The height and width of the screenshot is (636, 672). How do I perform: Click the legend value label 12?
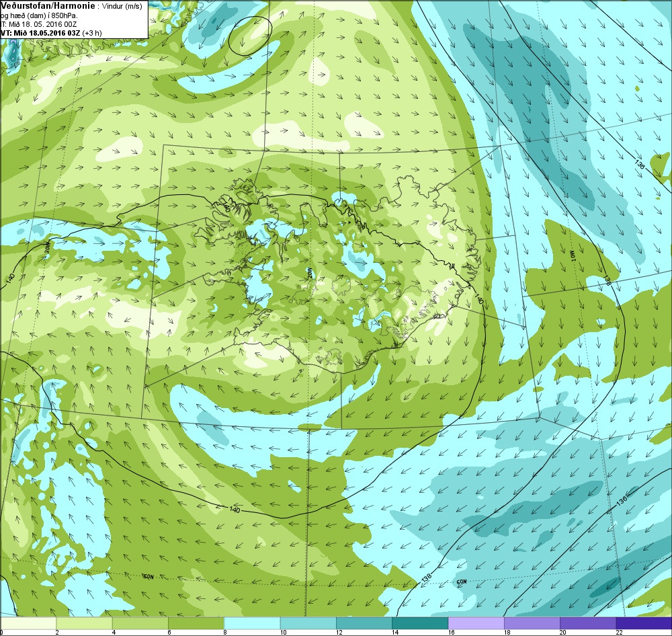pyautogui.click(x=339, y=632)
